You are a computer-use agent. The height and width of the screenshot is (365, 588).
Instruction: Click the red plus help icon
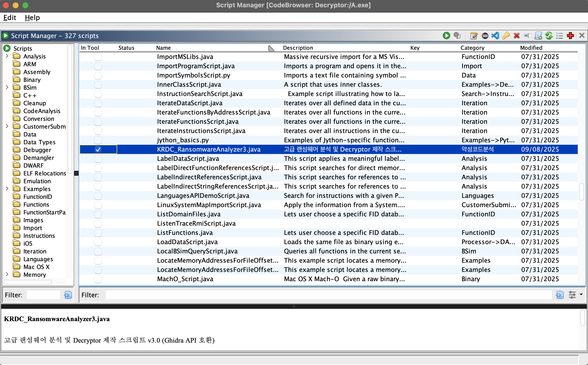[x=570, y=36]
